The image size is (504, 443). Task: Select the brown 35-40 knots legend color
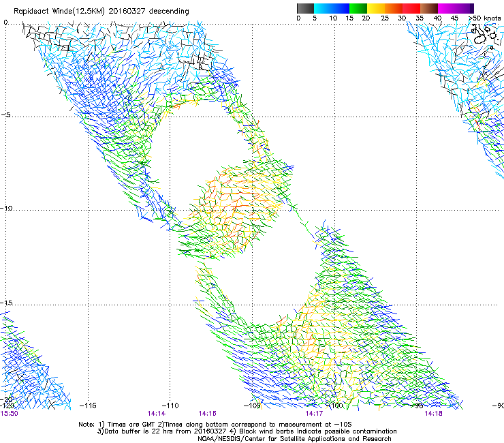pyautogui.click(x=429, y=8)
